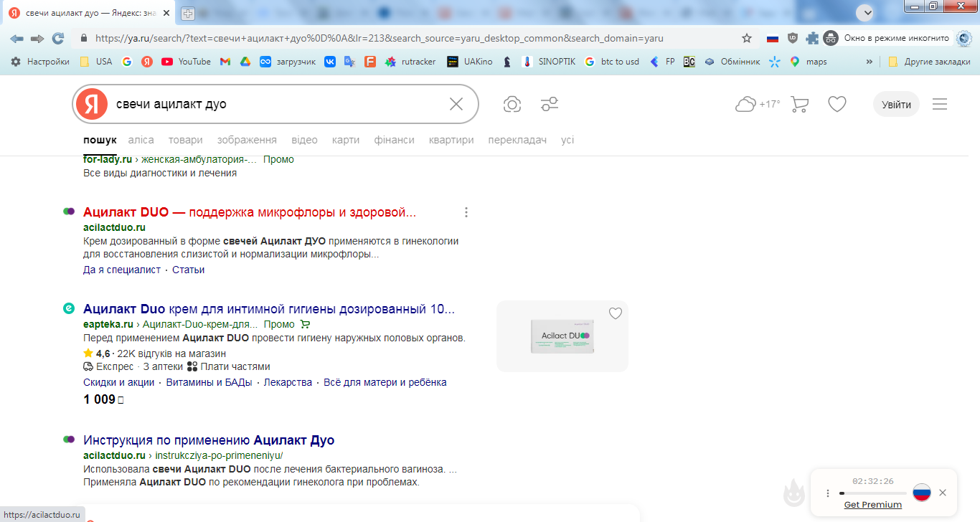Open the VPN widget three-dot menu
Image resolution: width=980 pixels, height=522 pixels.
pos(828,493)
